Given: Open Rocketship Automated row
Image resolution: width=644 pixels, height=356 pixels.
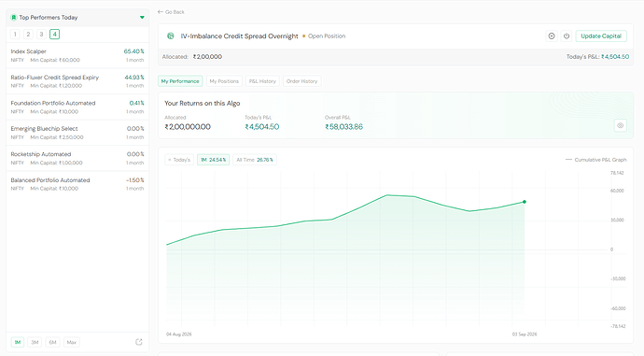Looking at the screenshot, I should (x=77, y=158).
